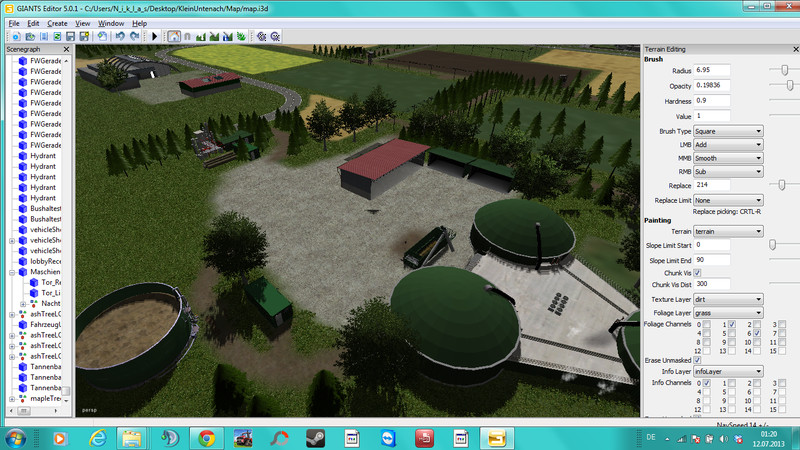Open the Brush Type dropdown

pos(728,131)
